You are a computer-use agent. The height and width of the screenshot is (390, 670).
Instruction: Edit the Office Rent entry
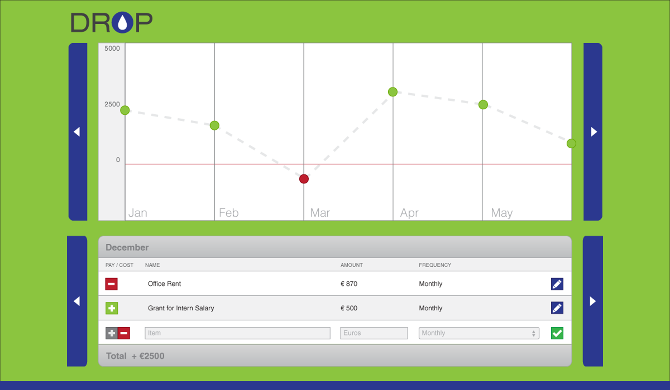(x=557, y=284)
